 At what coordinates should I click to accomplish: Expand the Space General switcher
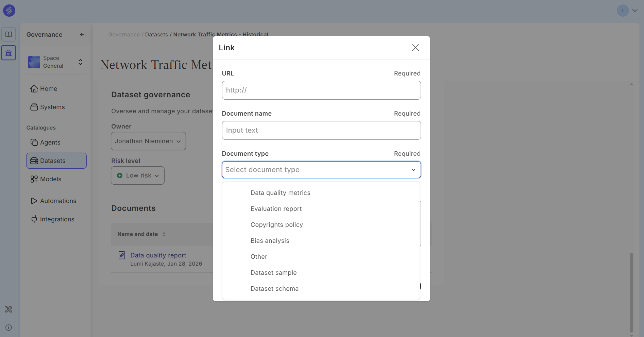click(x=80, y=62)
